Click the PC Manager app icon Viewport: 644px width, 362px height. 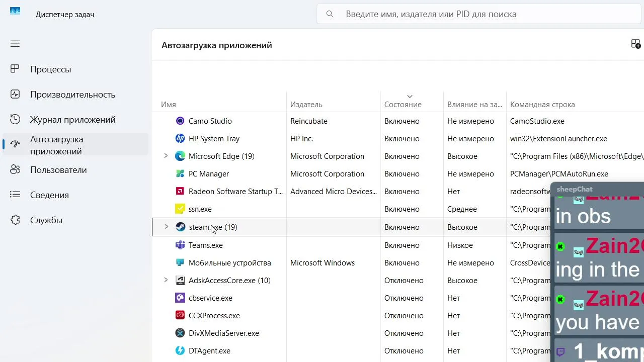click(180, 174)
